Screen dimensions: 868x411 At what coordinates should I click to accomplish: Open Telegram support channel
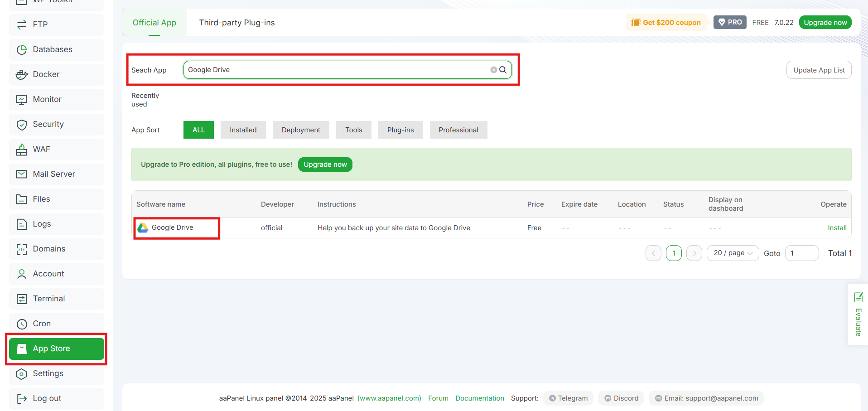click(568, 398)
